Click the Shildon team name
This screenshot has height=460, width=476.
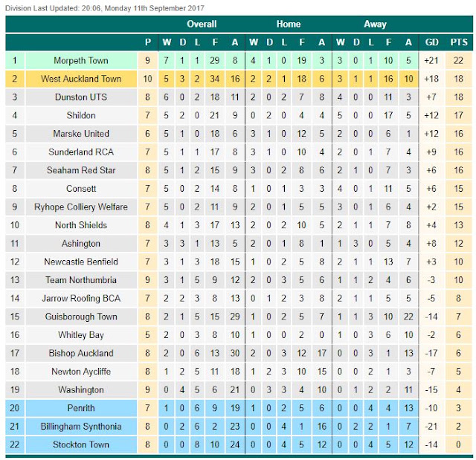81,115
